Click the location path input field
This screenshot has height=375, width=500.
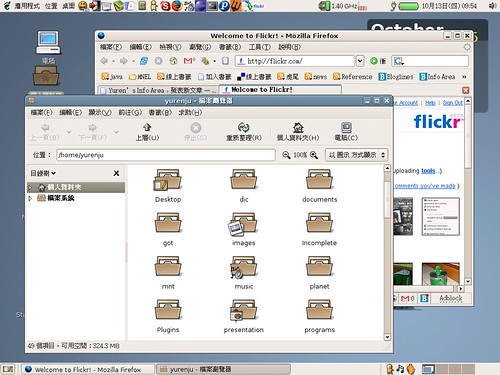166,155
